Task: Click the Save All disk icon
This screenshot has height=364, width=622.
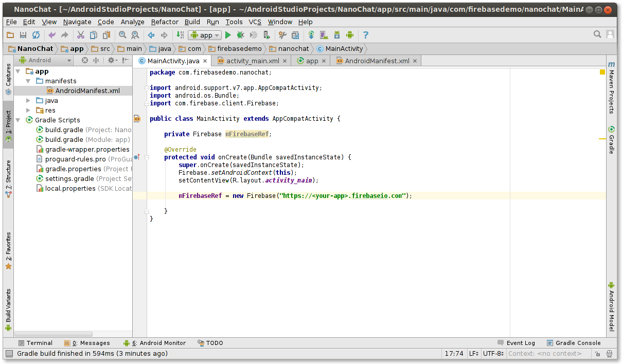Action: click(23, 35)
